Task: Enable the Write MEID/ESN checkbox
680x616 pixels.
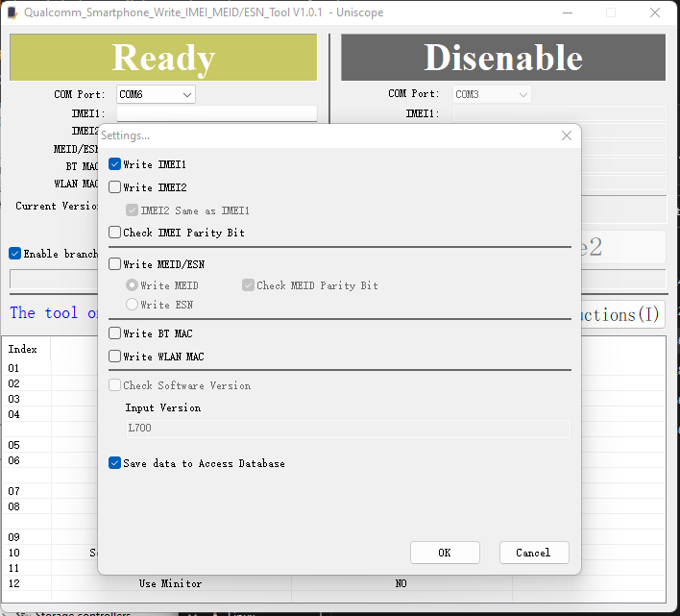Action: 114,264
